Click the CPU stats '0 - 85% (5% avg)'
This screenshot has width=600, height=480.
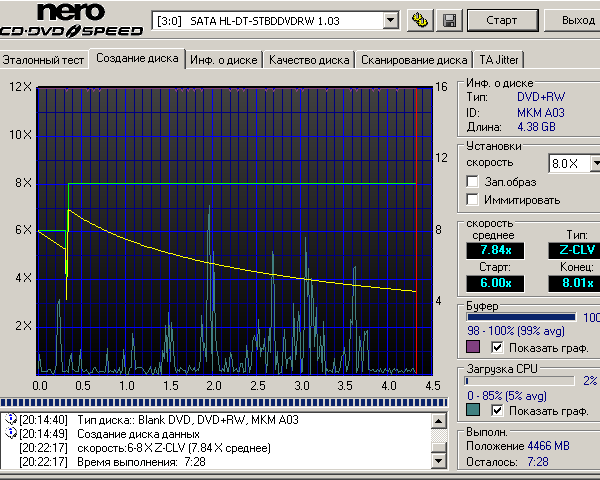(x=507, y=395)
